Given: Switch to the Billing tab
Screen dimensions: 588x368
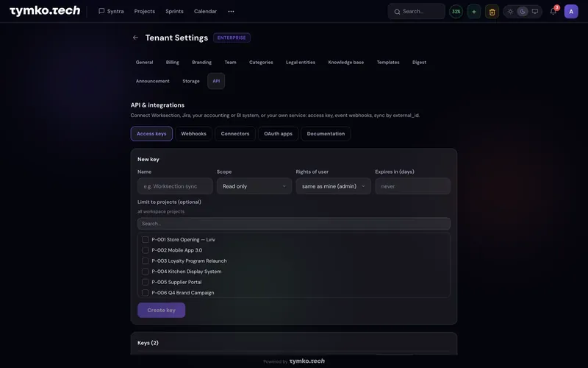Looking at the screenshot, I should (x=173, y=63).
